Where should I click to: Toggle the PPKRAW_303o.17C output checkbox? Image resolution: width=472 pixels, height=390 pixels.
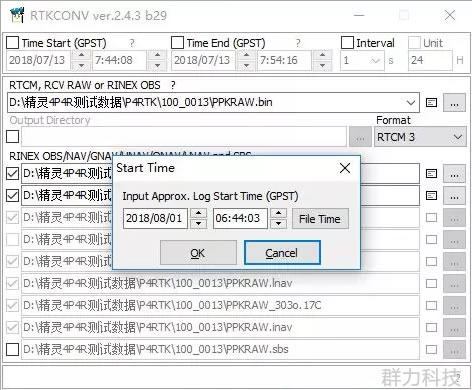(13, 306)
